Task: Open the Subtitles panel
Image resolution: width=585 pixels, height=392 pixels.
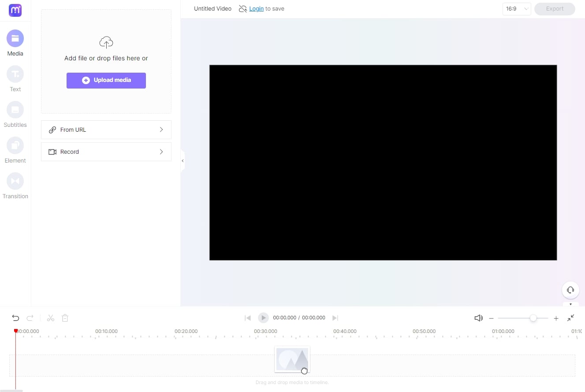Action: point(15,115)
